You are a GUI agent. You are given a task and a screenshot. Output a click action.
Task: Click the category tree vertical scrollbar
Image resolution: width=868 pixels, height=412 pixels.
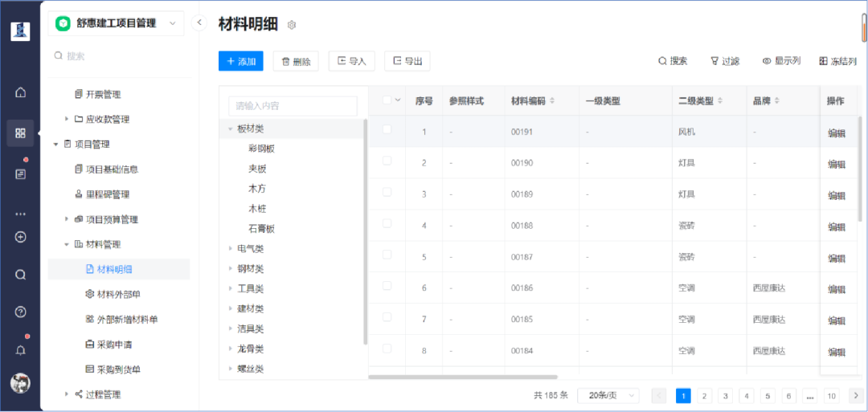366,231
